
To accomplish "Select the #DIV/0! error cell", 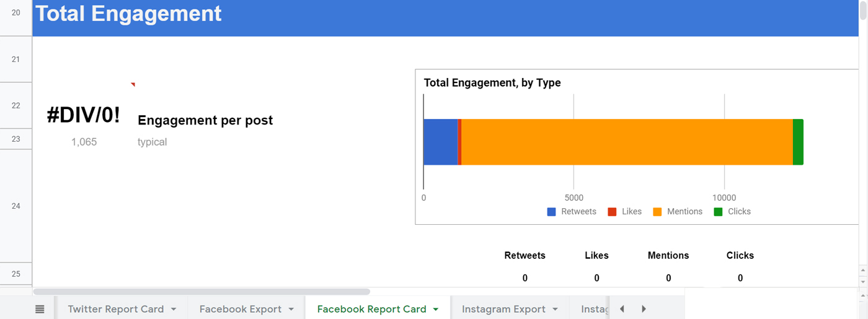I will (84, 115).
